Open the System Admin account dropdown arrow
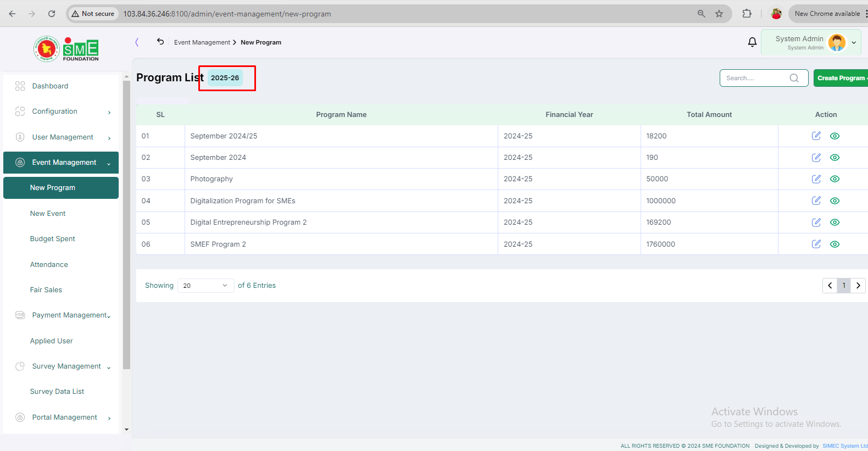 coord(854,43)
